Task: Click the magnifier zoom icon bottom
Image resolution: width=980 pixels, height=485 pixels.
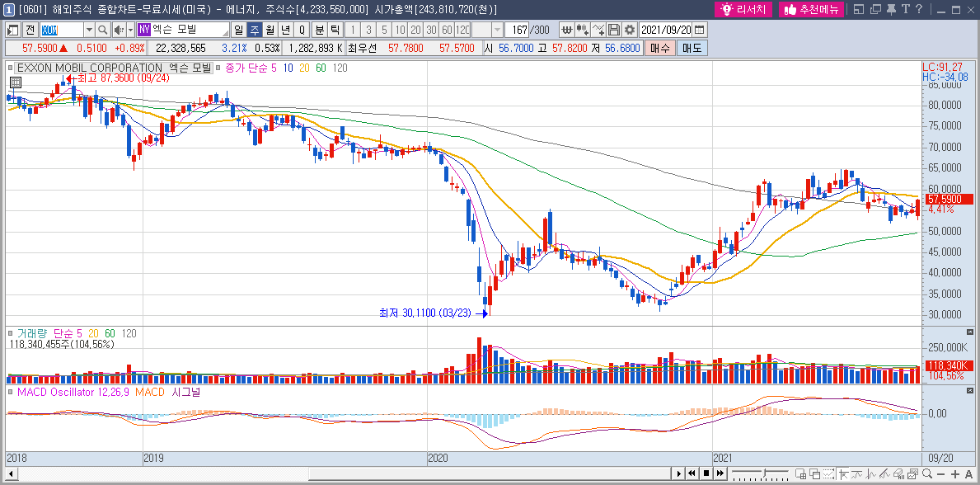Action: [x=927, y=473]
